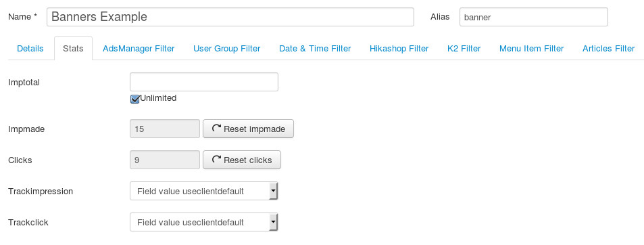Switch to the Hikashop Filter tab
This screenshot has height=245, width=644.
point(399,49)
